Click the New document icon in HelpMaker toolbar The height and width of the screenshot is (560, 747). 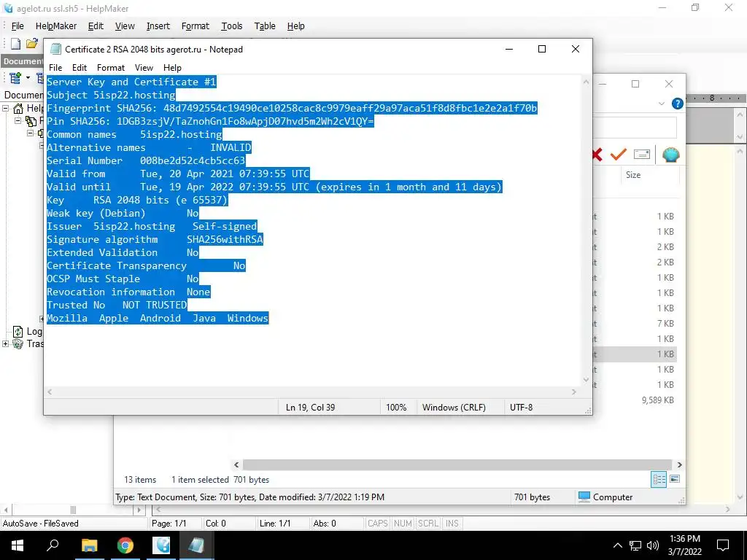(x=16, y=44)
